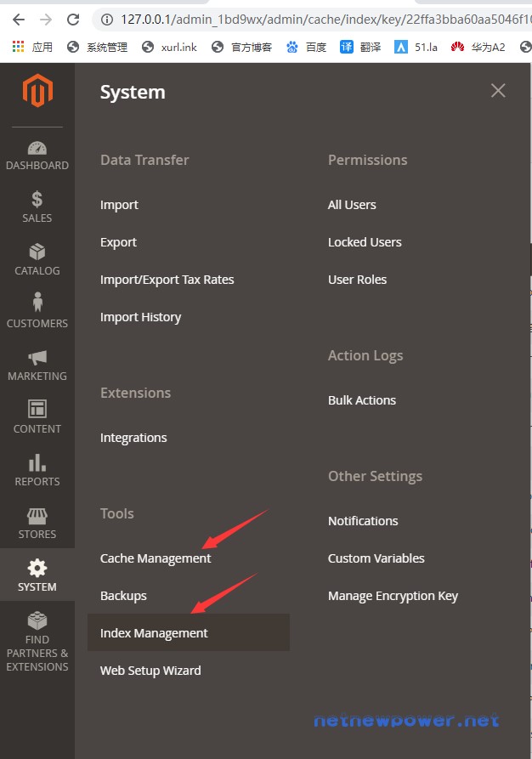Click the Magento logo icon
Image resolution: width=532 pixels, height=759 pixels.
click(37, 90)
